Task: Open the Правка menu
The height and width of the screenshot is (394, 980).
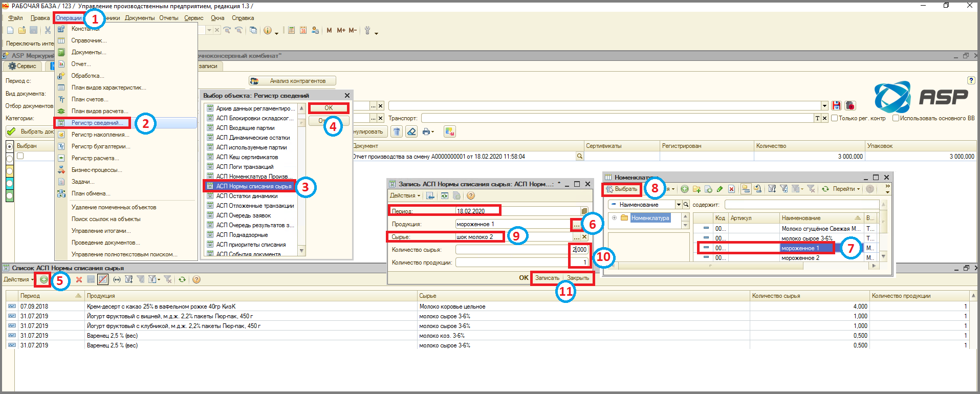Action: tap(40, 18)
